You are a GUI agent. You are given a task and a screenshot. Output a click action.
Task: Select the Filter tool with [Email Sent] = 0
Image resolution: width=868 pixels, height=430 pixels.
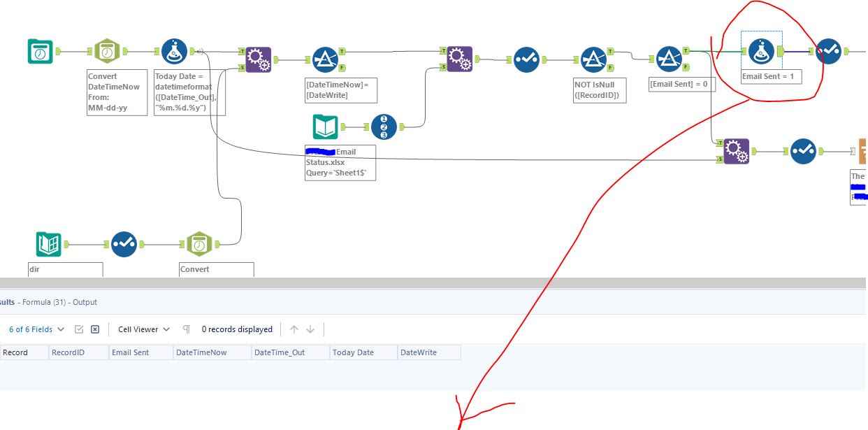click(670, 59)
